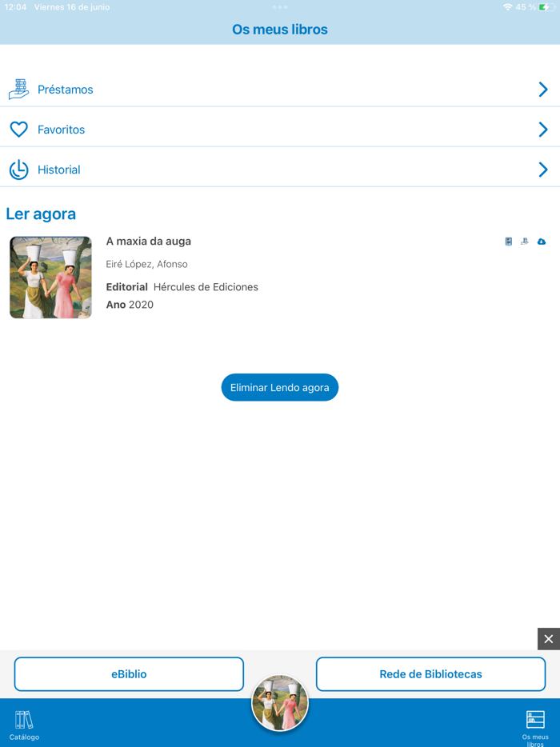
Task: Open the Favoritos list
Action: [280, 129]
